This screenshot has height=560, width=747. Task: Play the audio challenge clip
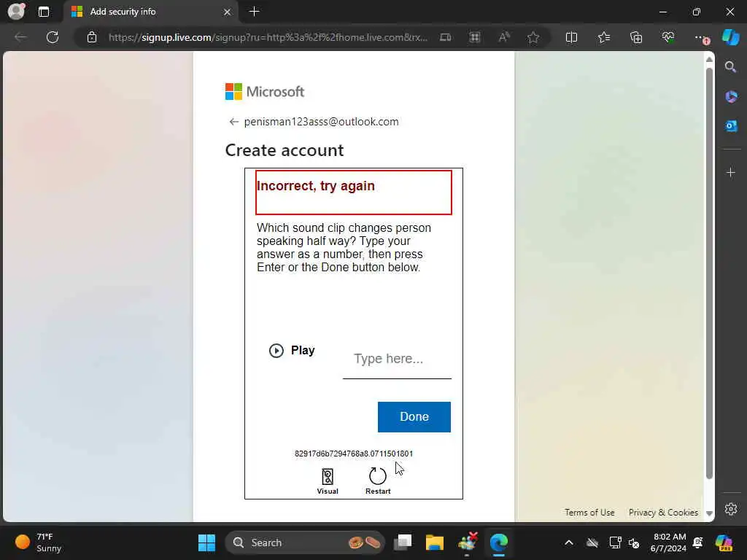[292, 351]
